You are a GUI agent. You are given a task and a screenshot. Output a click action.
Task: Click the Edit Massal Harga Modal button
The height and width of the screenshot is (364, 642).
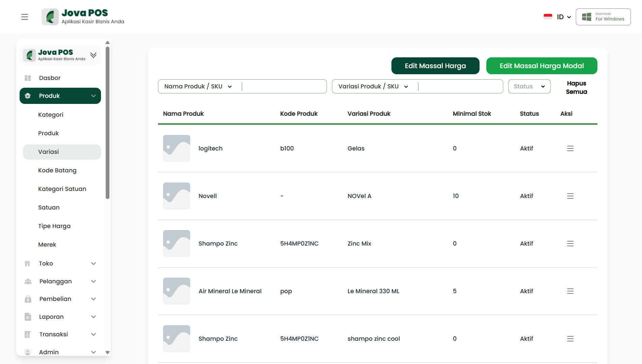coord(541,66)
